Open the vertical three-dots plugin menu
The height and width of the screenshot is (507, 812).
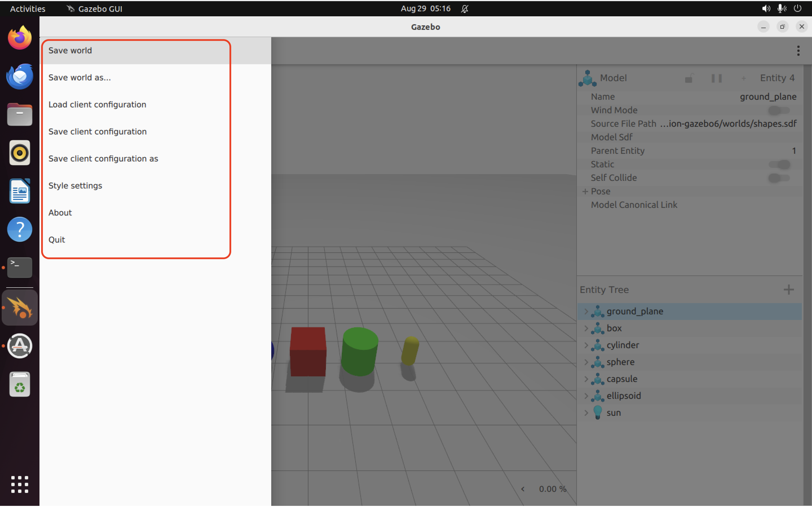pyautogui.click(x=798, y=51)
